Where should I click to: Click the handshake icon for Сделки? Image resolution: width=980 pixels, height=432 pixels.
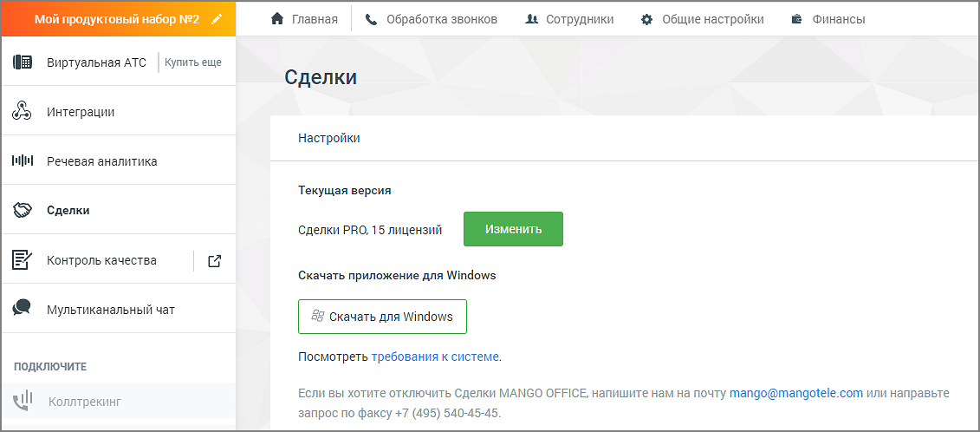pyautogui.click(x=23, y=211)
